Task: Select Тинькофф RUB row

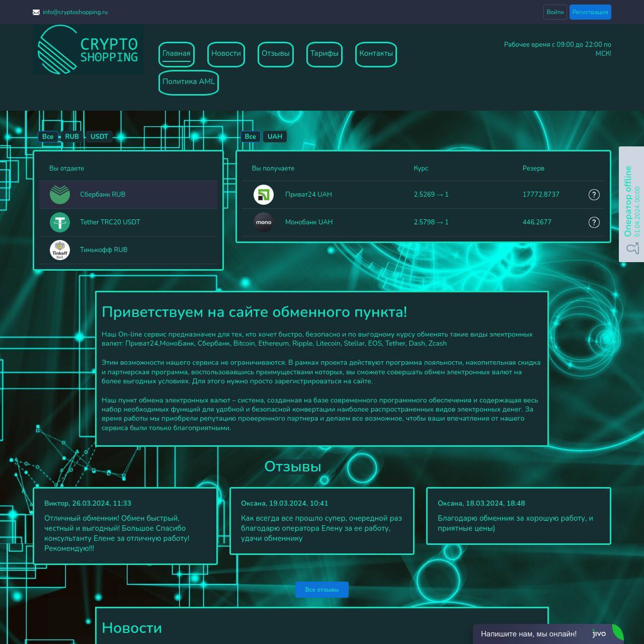Action: pyautogui.click(x=128, y=250)
